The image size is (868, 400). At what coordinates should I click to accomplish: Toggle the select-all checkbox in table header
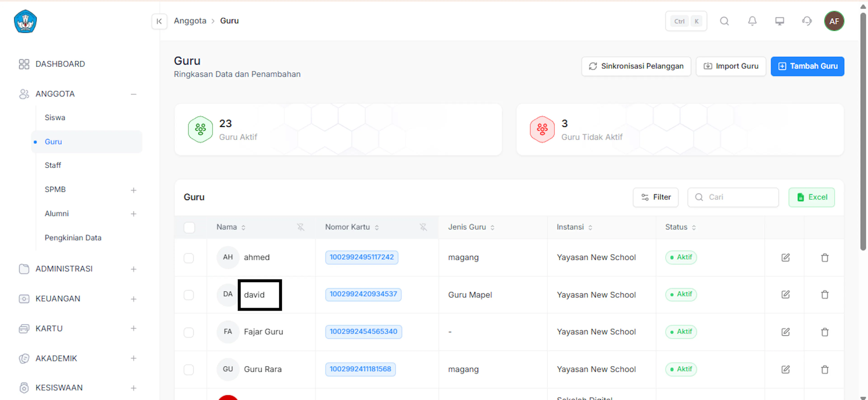tap(189, 227)
